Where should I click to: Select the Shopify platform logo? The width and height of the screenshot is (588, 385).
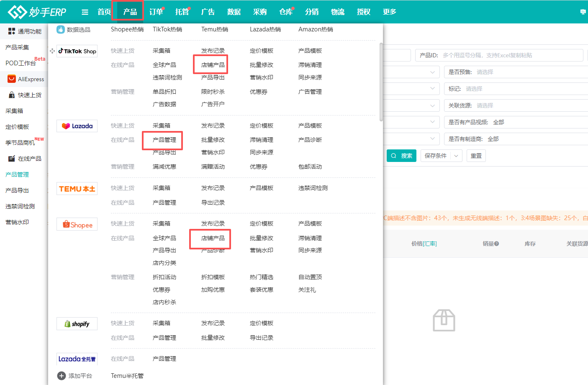77,324
